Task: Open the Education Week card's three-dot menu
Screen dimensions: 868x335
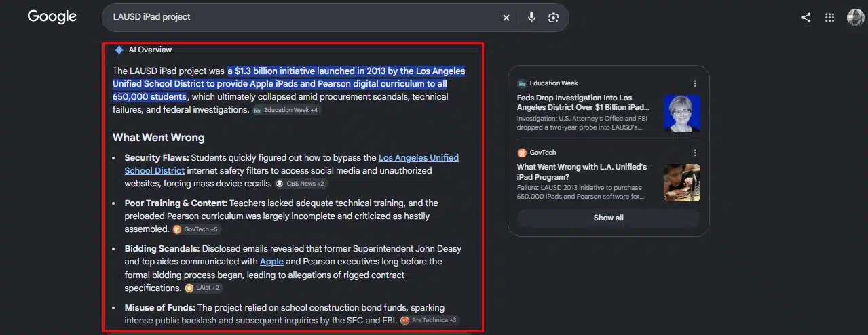Action: point(695,83)
